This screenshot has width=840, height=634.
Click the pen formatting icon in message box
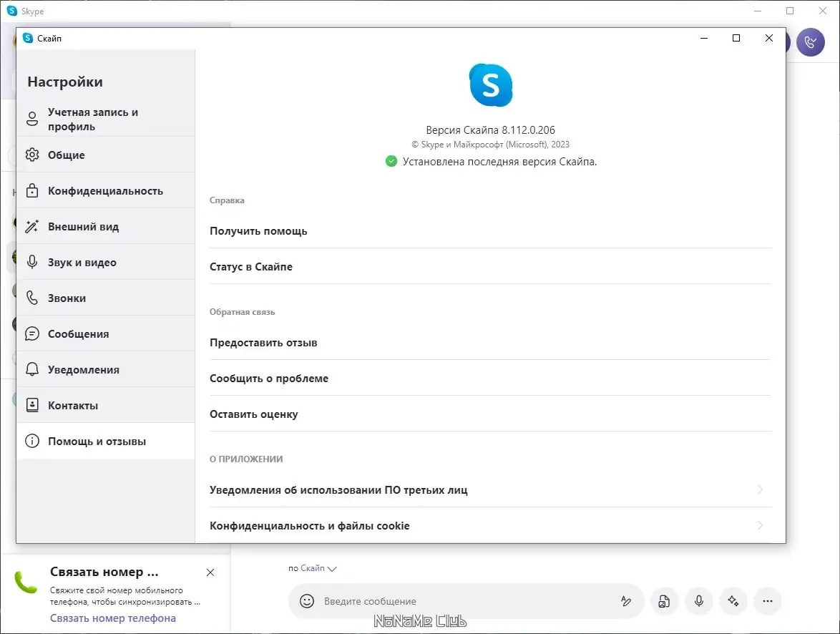click(x=626, y=601)
